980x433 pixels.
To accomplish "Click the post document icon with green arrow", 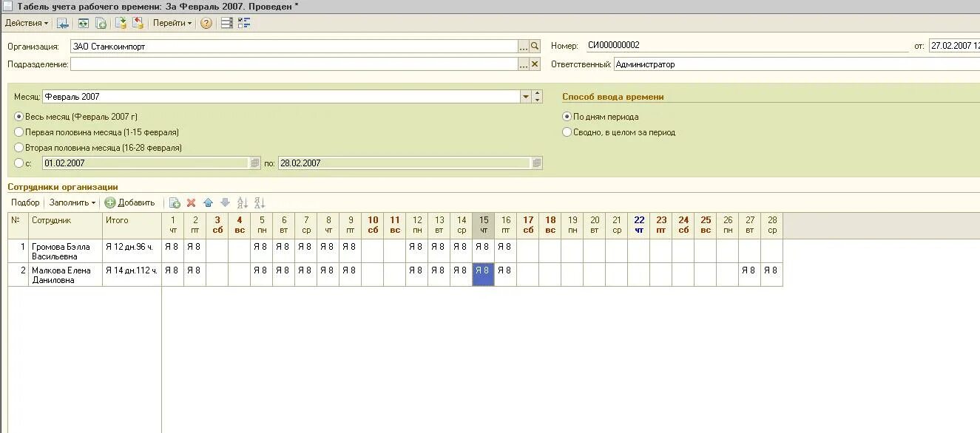I will 121,23.
